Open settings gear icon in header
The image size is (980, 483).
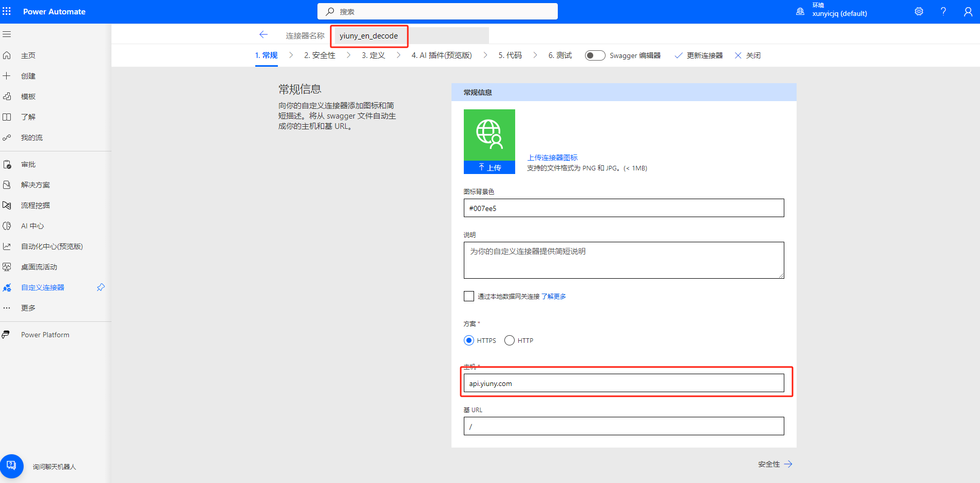point(918,11)
